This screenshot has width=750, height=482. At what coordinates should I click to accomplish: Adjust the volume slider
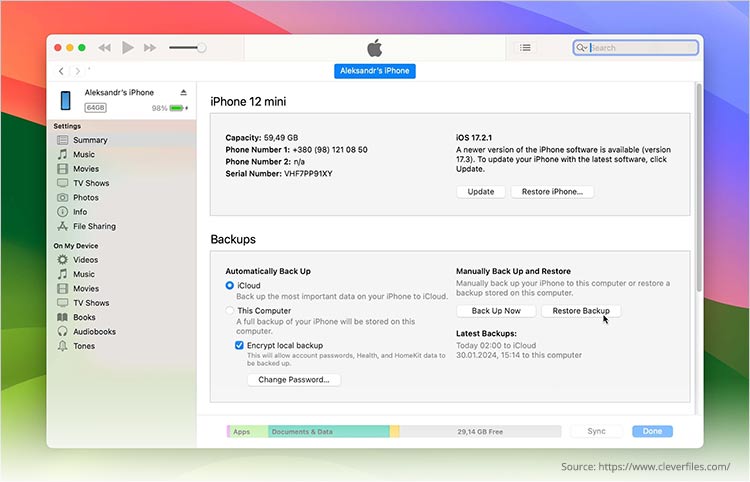(x=188, y=47)
